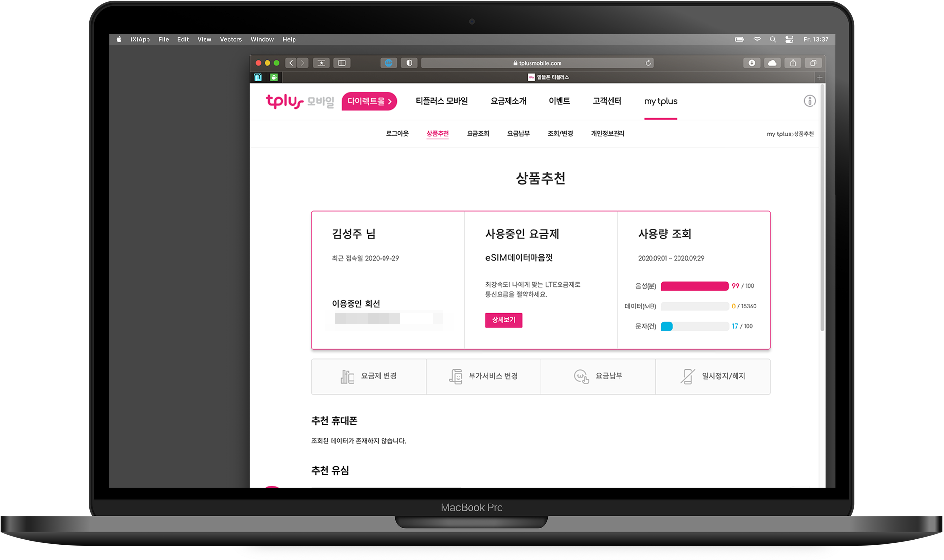Open the Safari downloads icon

(751, 63)
